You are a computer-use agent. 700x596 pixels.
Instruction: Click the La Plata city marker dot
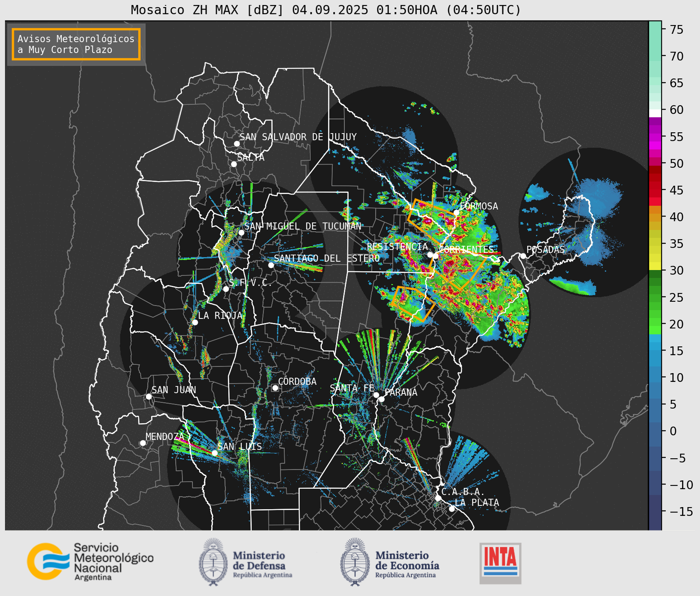452,508
